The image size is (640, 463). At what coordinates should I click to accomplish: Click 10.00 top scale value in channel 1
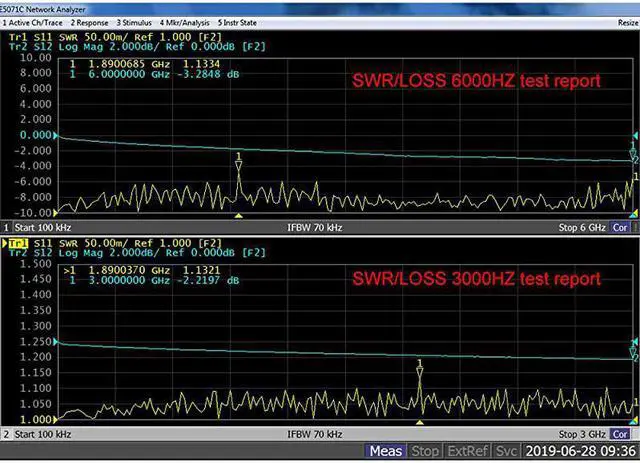(36, 58)
